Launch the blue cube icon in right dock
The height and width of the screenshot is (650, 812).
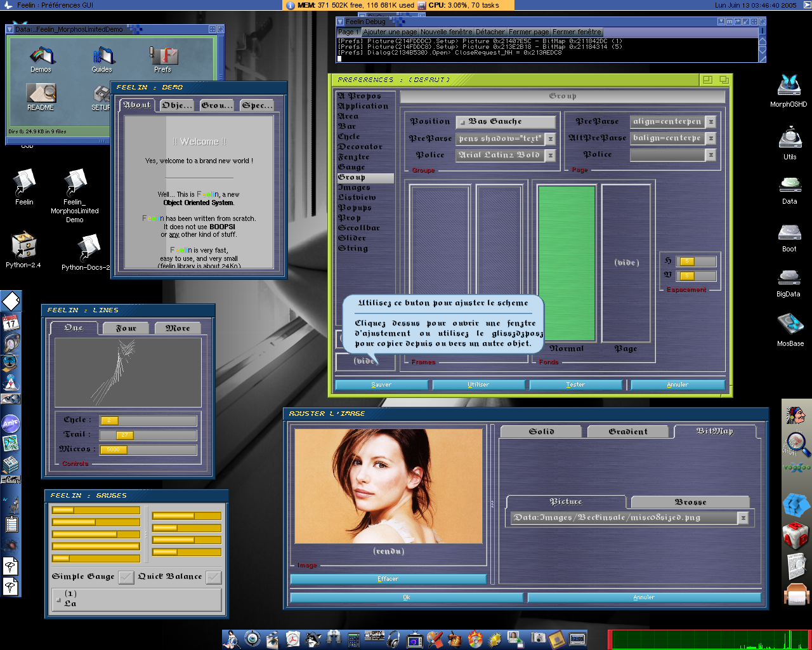tap(796, 505)
